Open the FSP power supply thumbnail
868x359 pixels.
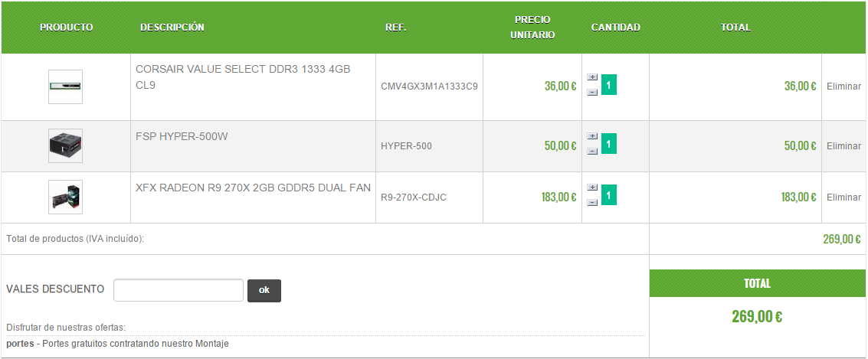click(65, 146)
